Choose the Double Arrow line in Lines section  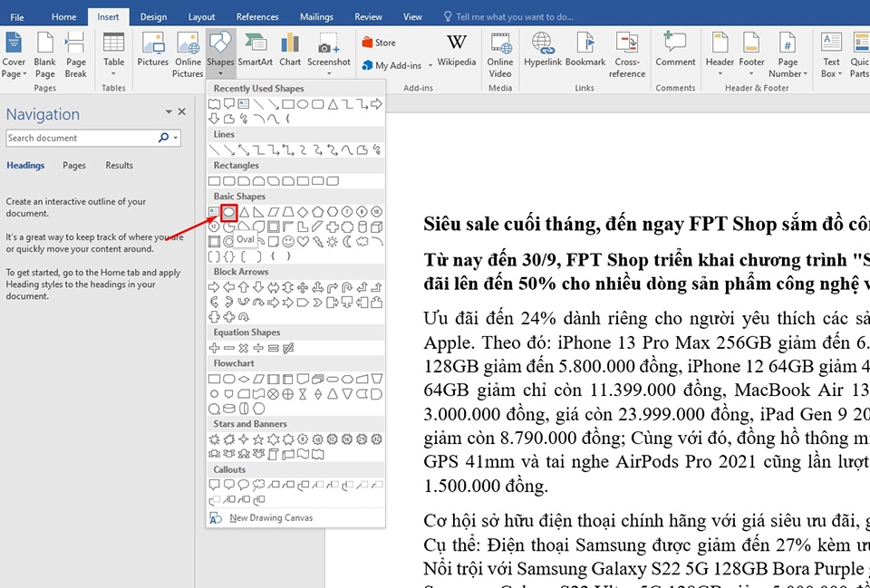coord(244,149)
